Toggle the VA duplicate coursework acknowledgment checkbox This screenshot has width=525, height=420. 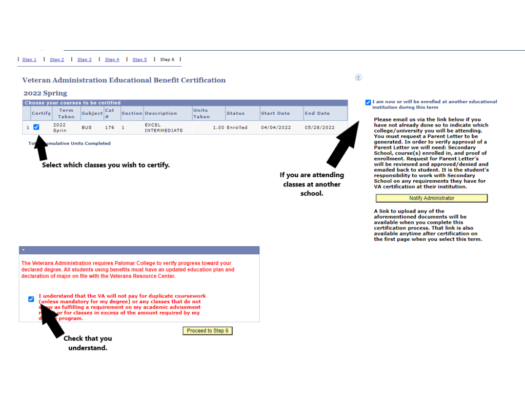[31, 299]
